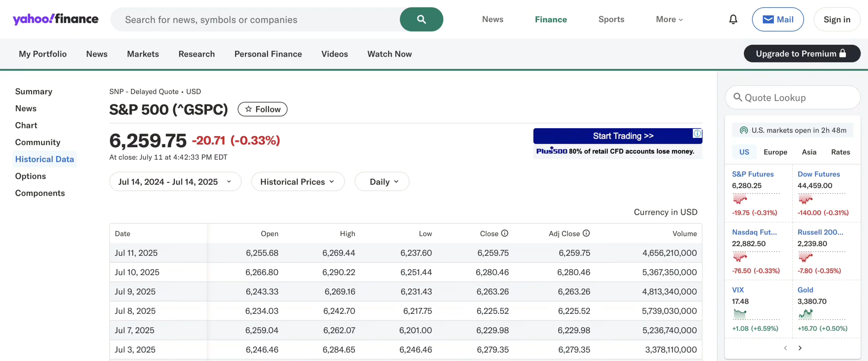Open the Summary sidebar section
The image size is (868, 361).
pos(34,91)
